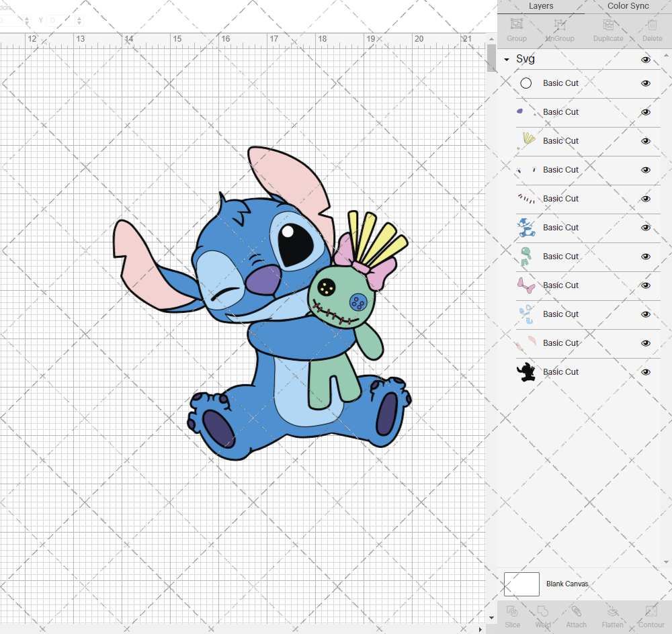
Task: Click the Y position input field
Action: coord(60,20)
